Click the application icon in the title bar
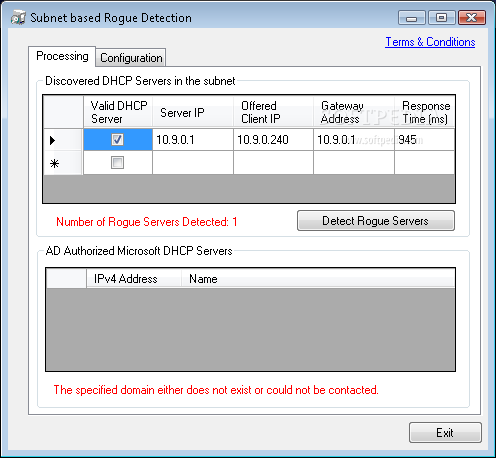The height and width of the screenshot is (458, 496). 18,17
